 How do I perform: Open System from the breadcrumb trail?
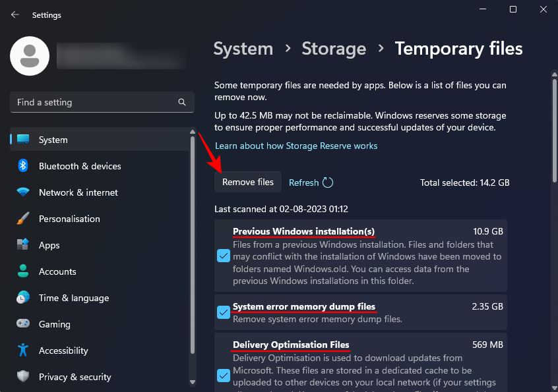click(x=243, y=48)
